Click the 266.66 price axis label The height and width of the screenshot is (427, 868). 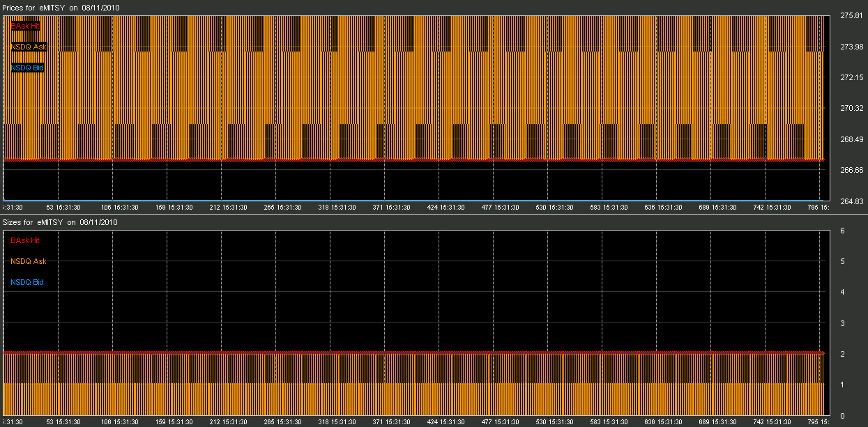click(853, 170)
